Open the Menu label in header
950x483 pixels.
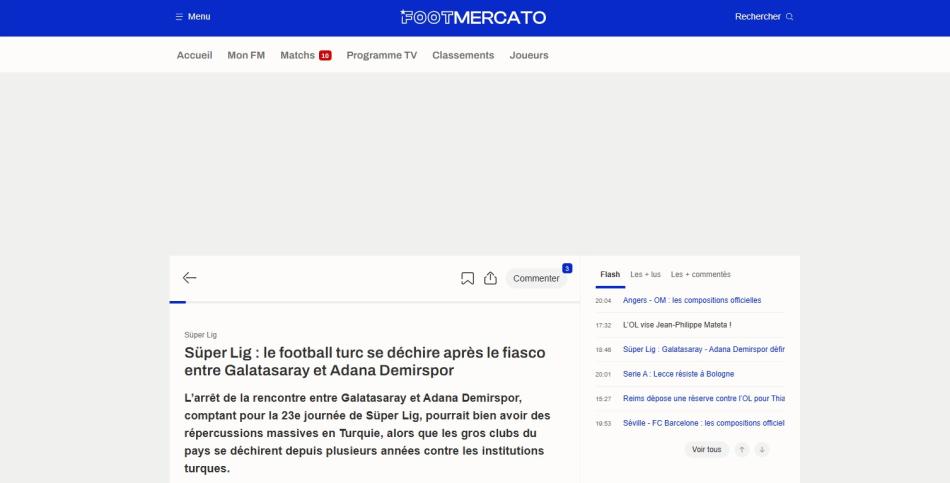(199, 17)
